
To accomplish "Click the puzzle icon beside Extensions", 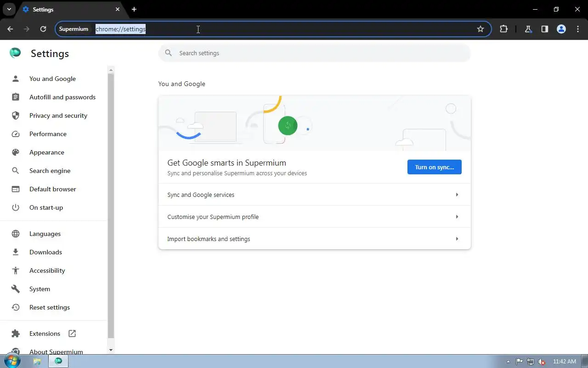I will point(16,333).
